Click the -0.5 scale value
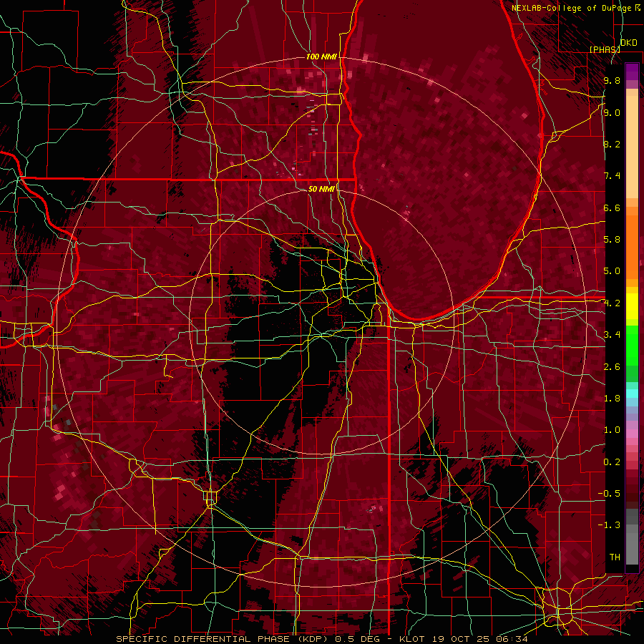Screen dimensions: 644x644 [609, 494]
